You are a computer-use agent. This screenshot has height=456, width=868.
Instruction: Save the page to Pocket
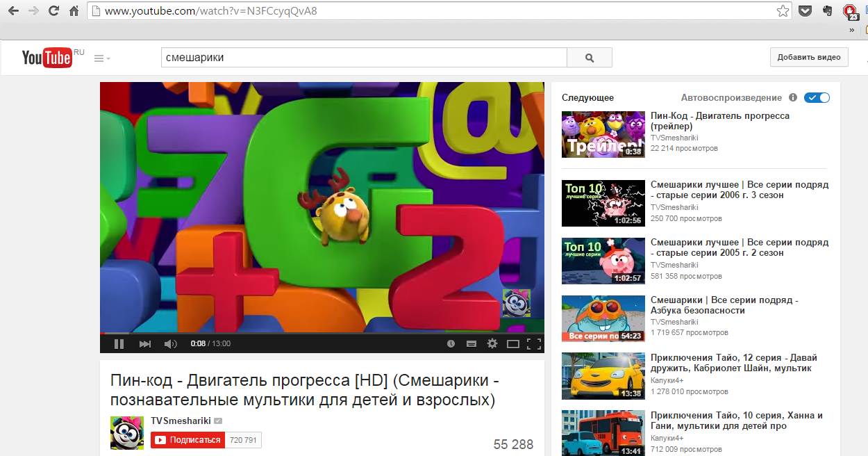pos(805,11)
